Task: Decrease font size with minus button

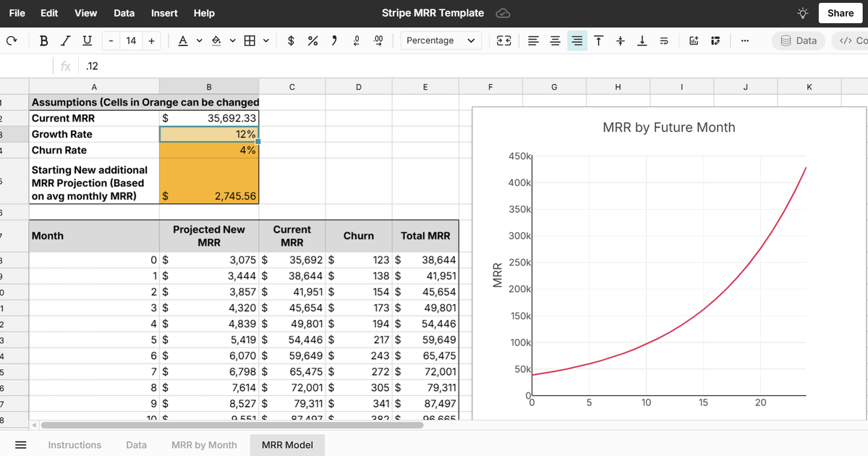Action: click(x=111, y=41)
